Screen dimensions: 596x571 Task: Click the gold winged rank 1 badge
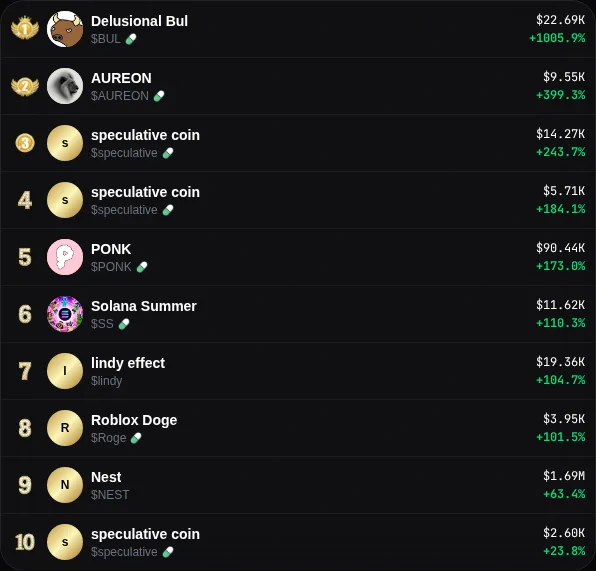[x=25, y=28]
